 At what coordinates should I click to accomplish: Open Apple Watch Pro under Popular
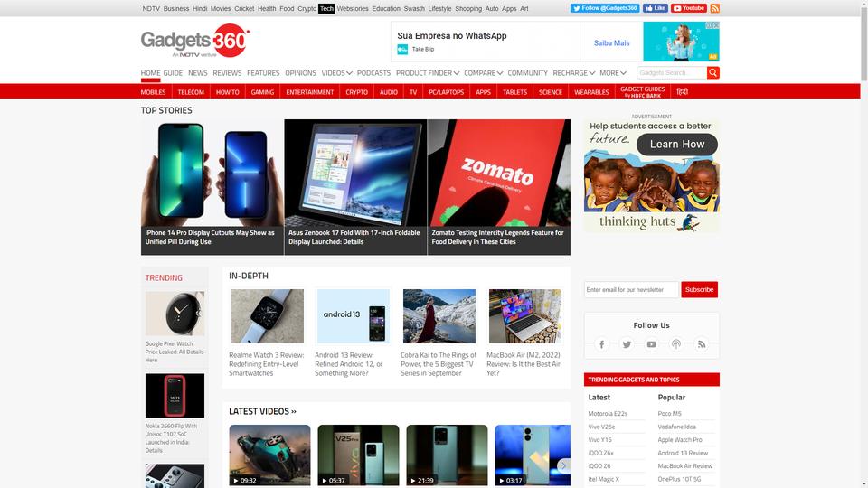[x=680, y=440]
